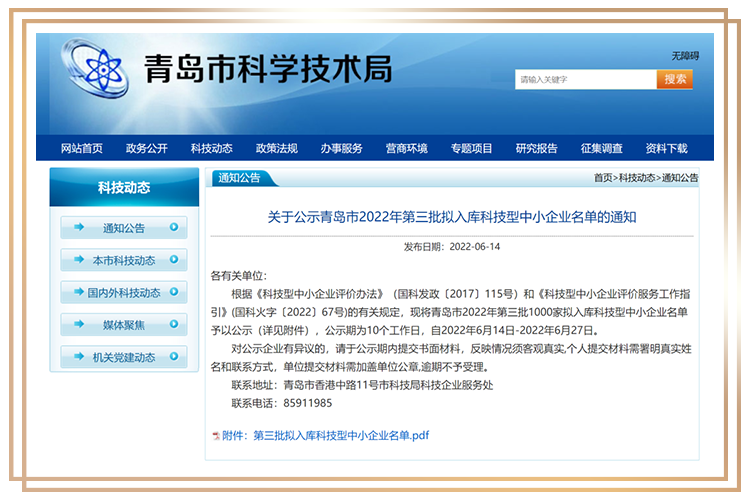Click the 无障碍 accessibility link

685,56
